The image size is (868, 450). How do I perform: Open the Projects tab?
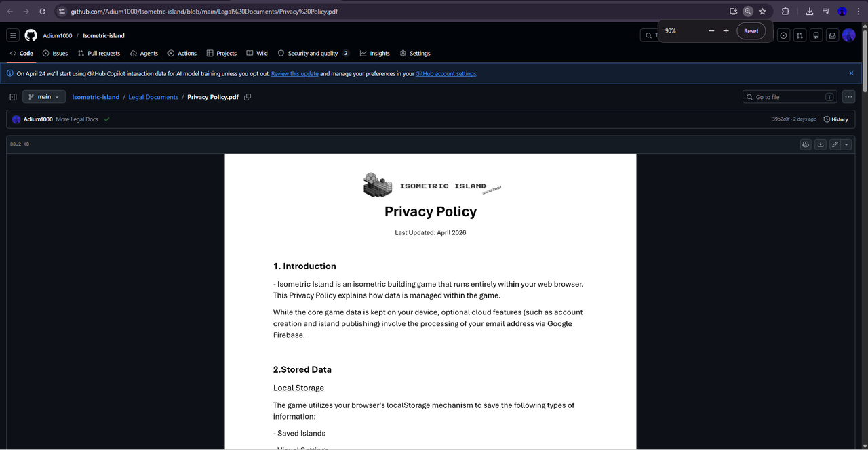pos(222,53)
